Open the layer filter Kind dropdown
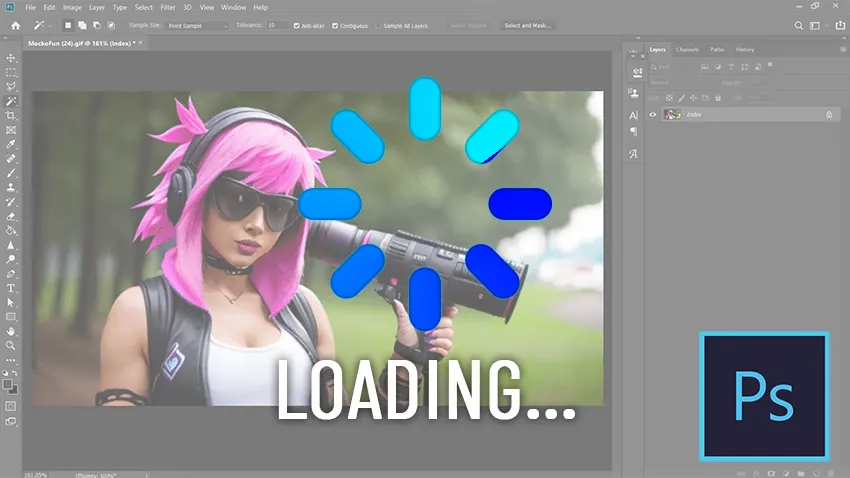This screenshot has width=850, height=478. point(673,67)
